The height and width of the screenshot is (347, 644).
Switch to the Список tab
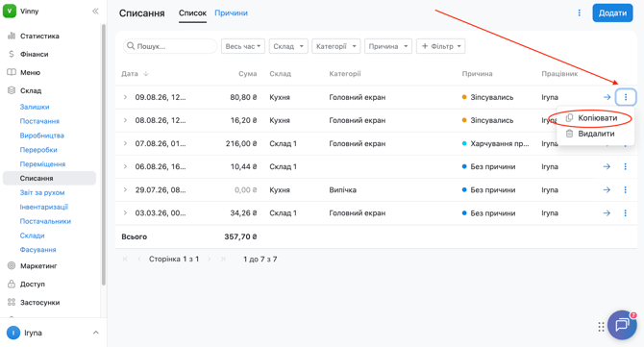(x=192, y=13)
